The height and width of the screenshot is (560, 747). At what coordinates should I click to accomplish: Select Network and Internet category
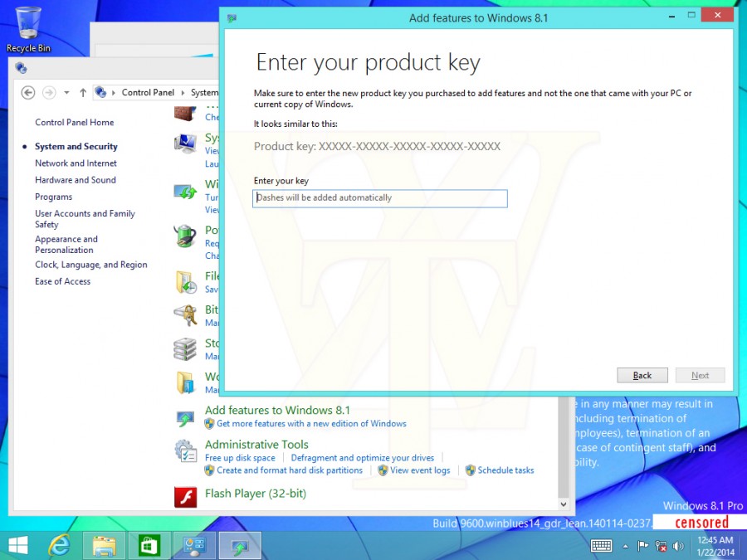click(x=76, y=163)
